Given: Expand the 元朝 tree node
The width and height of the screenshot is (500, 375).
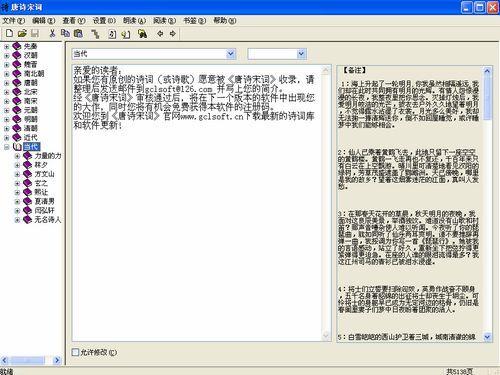Looking at the screenshot, I should click(6, 110).
